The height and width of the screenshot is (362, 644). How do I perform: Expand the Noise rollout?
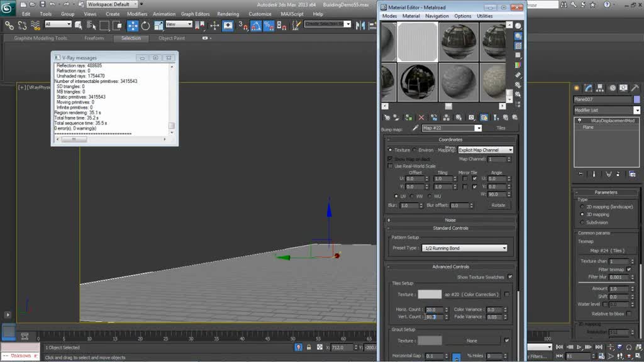click(x=450, y=220)
